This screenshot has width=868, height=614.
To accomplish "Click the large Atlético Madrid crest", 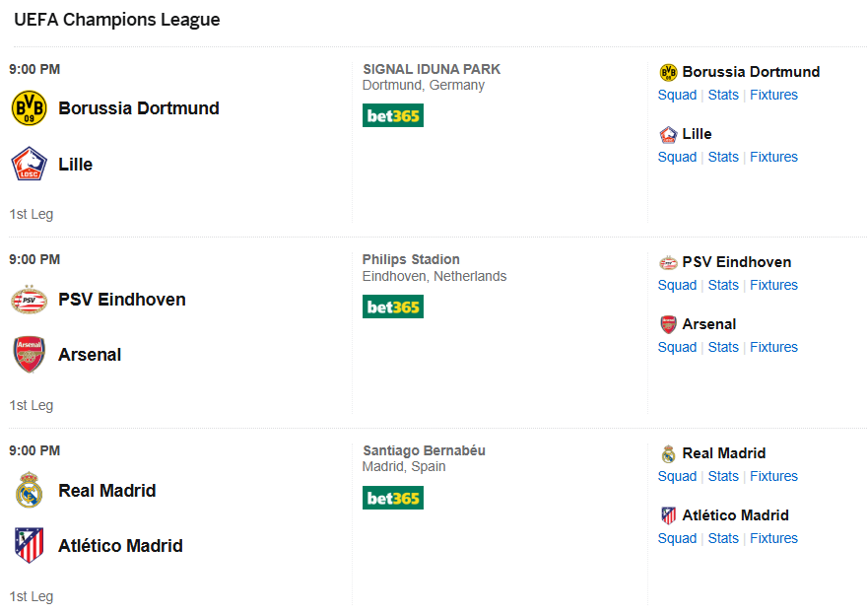I will (29, 545).
